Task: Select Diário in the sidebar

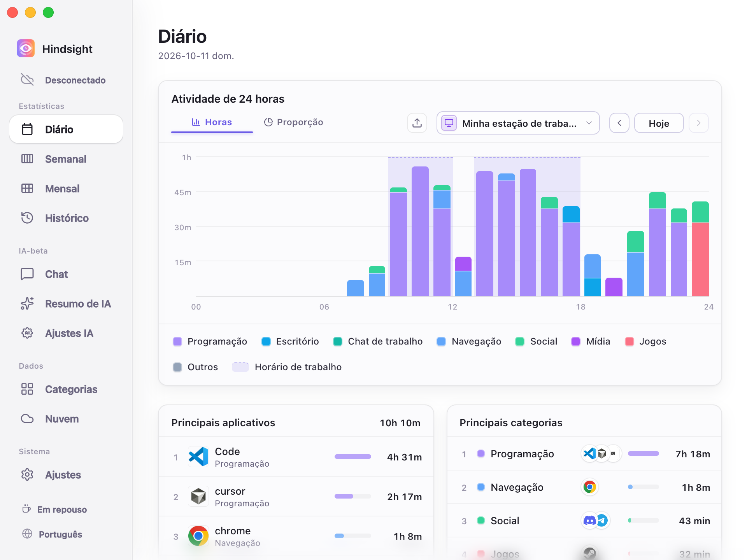Action: click(66, 129)
